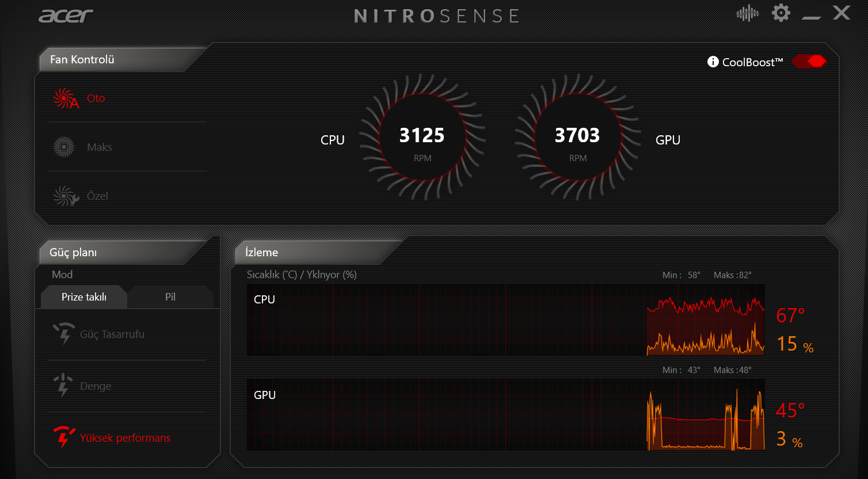Click the Denge balanced plan icon

point(63,386)
